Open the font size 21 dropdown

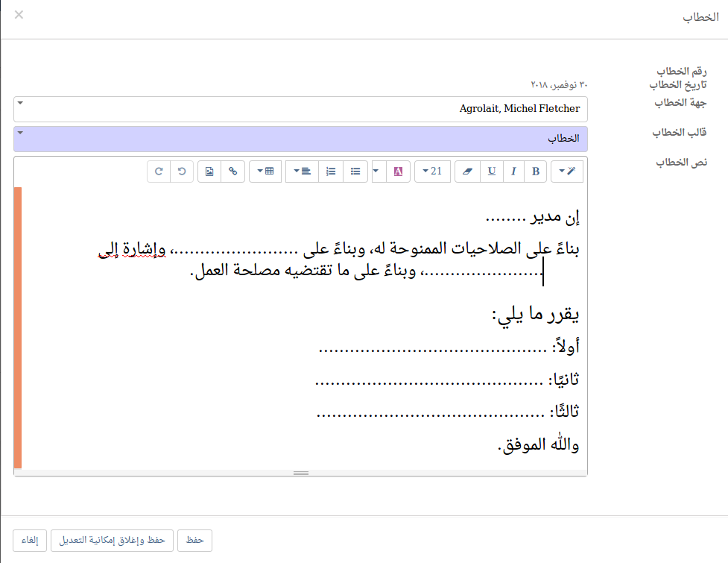(x=432, y=172)
